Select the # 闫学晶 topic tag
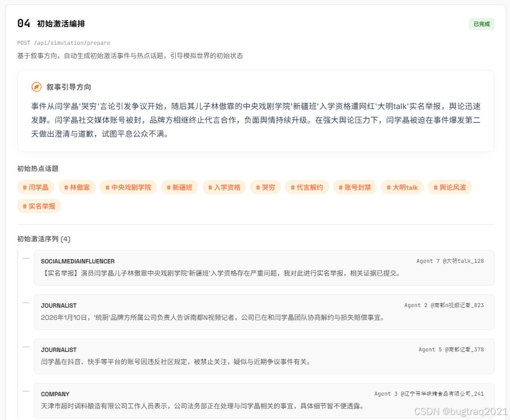Viewport: 510px width, 420px height. click(35, 187)
